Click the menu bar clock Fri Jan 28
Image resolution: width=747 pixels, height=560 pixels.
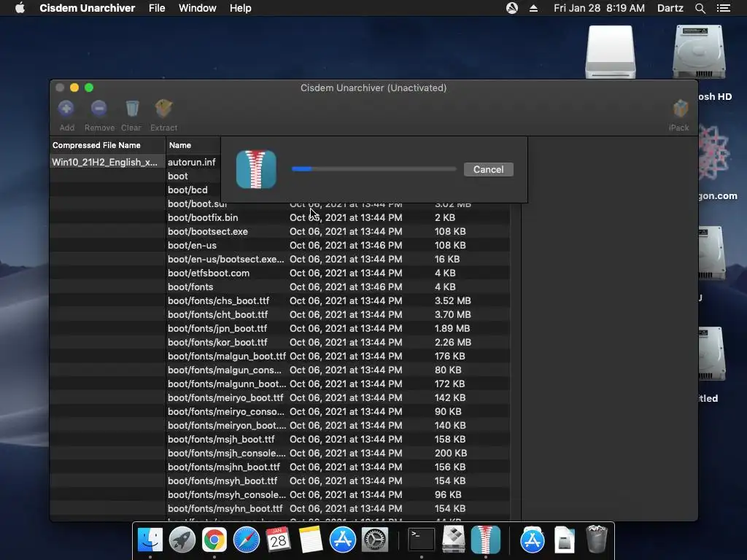[599, 8]
